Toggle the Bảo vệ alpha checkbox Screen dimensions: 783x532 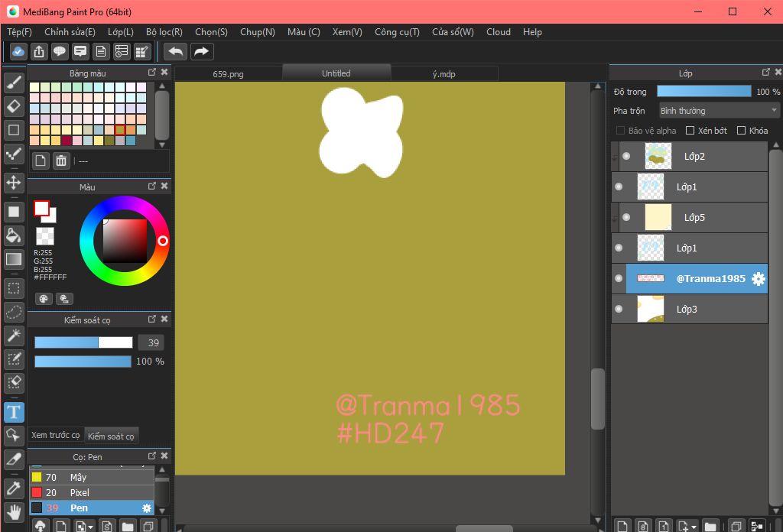[620, 130]
